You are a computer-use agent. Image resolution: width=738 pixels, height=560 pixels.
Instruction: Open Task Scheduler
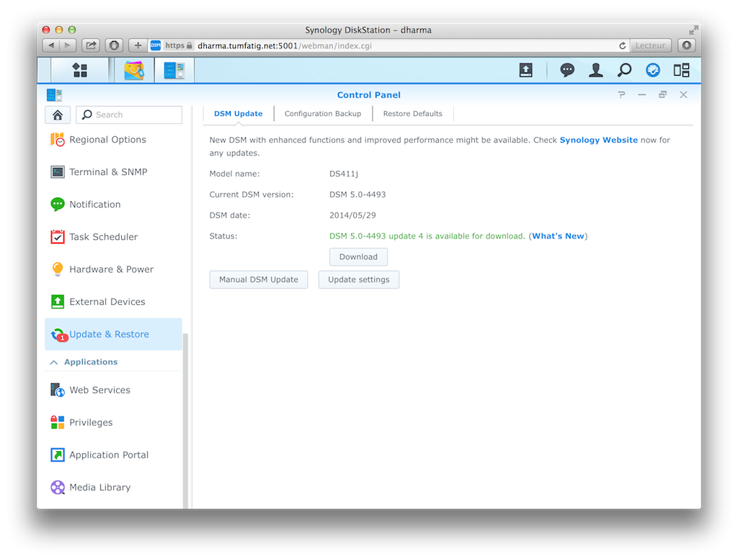coord(113,237)
